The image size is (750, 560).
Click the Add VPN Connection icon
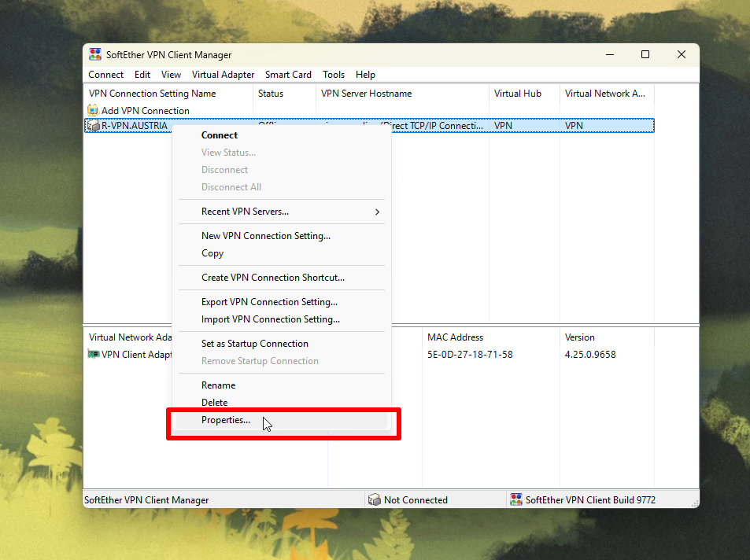pos(94,110)
